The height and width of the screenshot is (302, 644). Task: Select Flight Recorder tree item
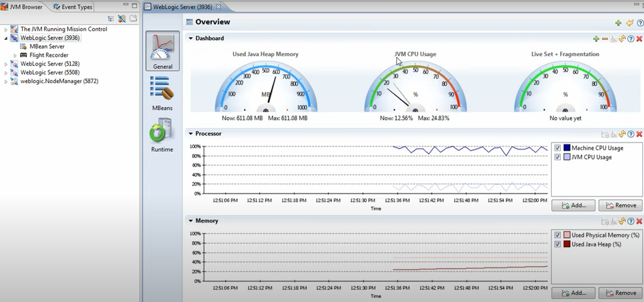[x=49, y=55]
